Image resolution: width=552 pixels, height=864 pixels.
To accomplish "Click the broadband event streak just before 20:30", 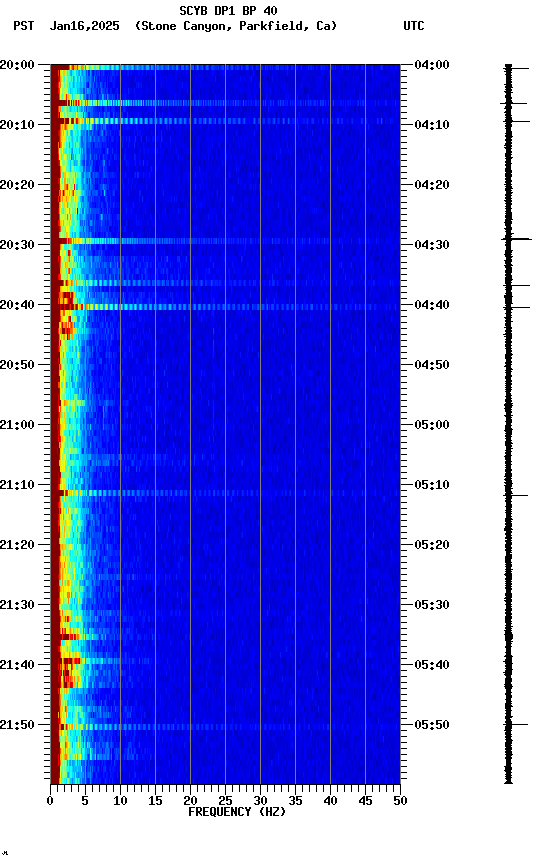I will point(225,241).
